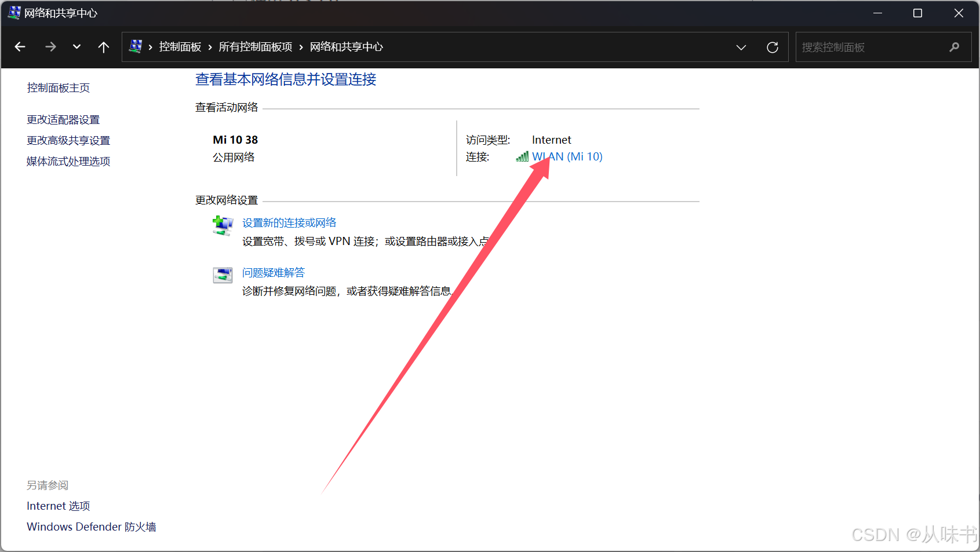Click the new connection setup icon
Viewport: 980px width, 552px height.
[223, 226]
